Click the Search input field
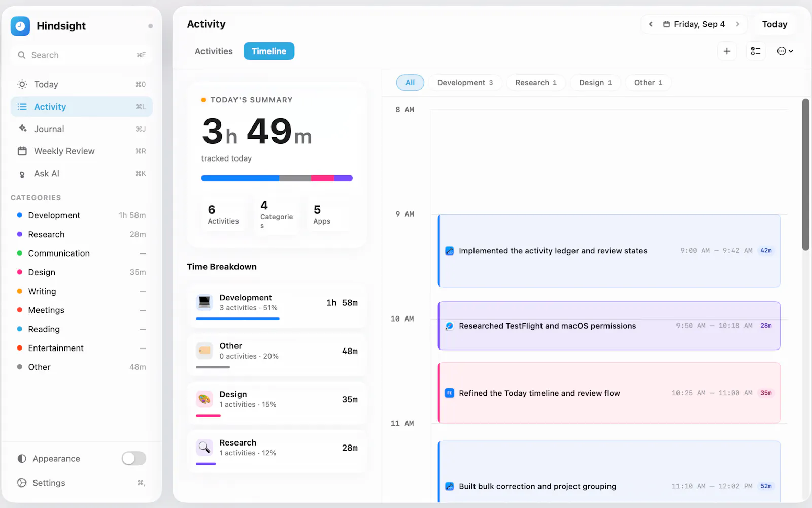The image size is (812, 508). pos(82,55)
